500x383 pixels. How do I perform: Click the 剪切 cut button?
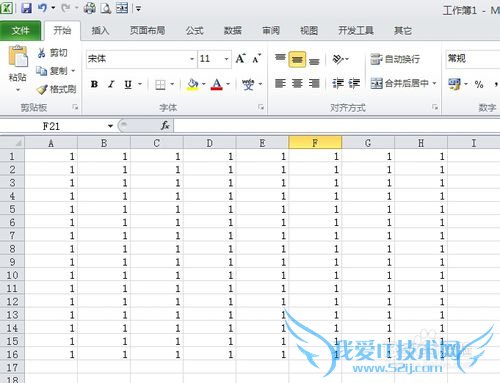pyautogui.click(x=52, y=53)
